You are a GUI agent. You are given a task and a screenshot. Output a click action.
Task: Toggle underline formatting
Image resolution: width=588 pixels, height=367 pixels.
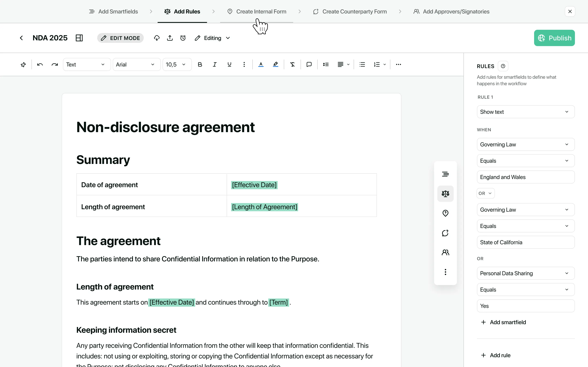(x=229, y=65)
